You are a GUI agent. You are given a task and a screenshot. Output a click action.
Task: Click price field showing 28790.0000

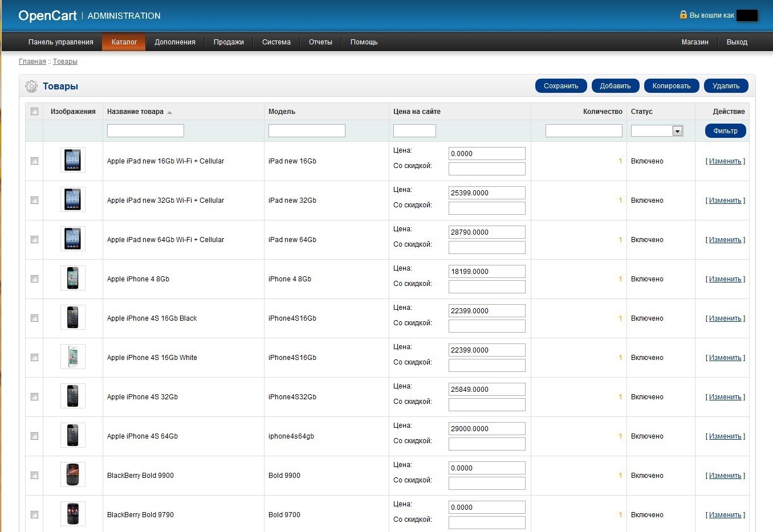(487, 232)
